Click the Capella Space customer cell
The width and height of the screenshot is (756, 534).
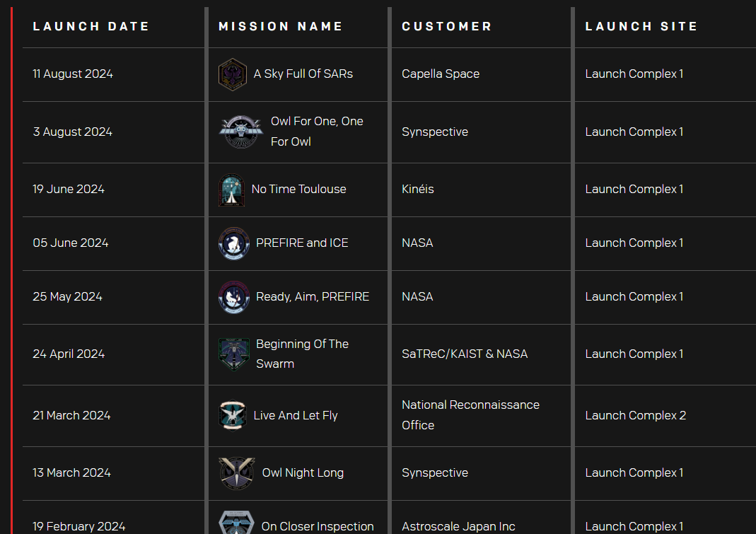pyautogui.click(x=441, y=74)
